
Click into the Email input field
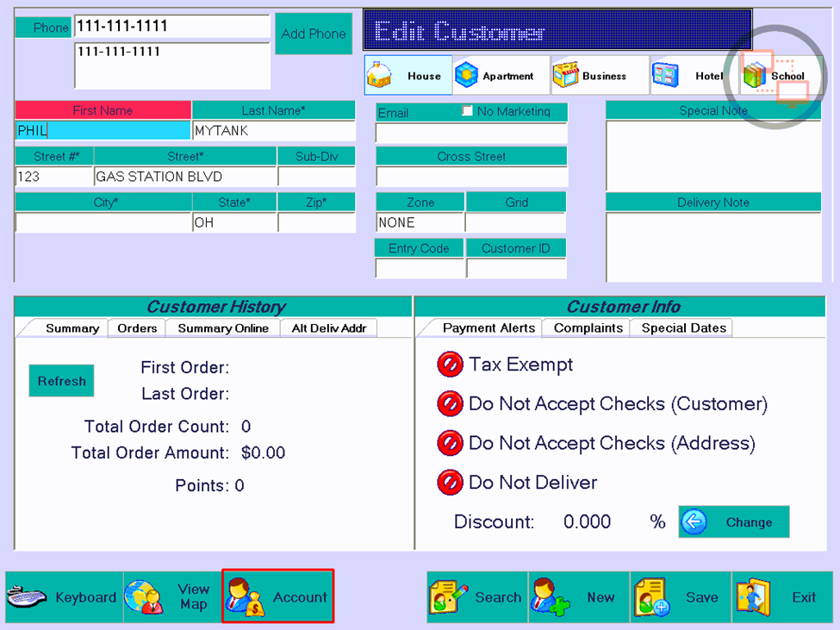[x=471, y=133]
